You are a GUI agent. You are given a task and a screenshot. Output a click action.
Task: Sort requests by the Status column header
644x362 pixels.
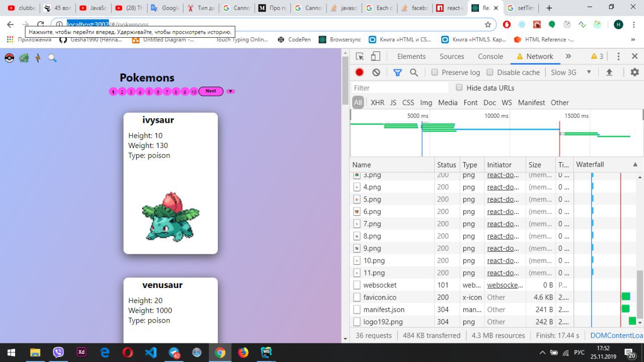point(447,165)
